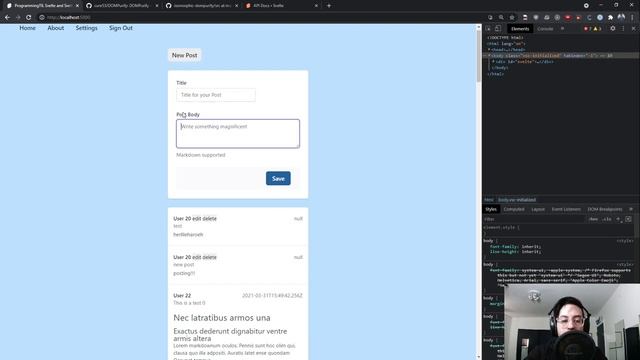Select the DevTools Console tab
Viewport: 640px width, 360px height.
pyautogui.click(x=545, y=29)
